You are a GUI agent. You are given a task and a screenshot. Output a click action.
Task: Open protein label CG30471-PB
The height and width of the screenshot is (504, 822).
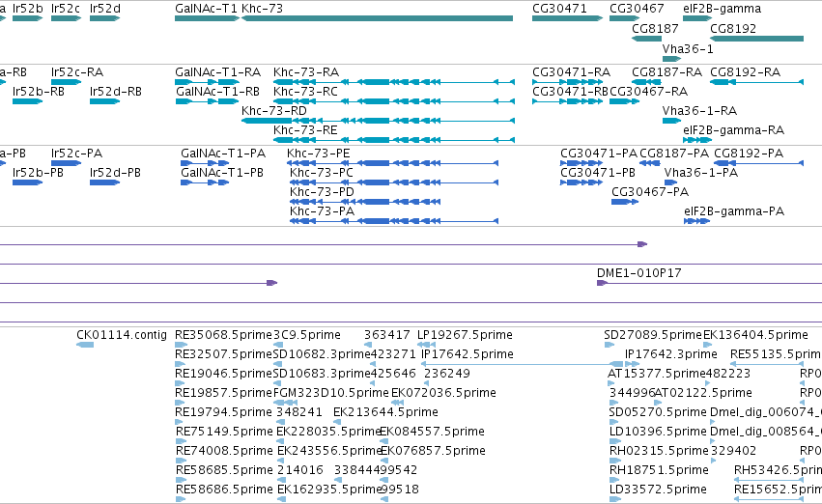click(598, 173)
